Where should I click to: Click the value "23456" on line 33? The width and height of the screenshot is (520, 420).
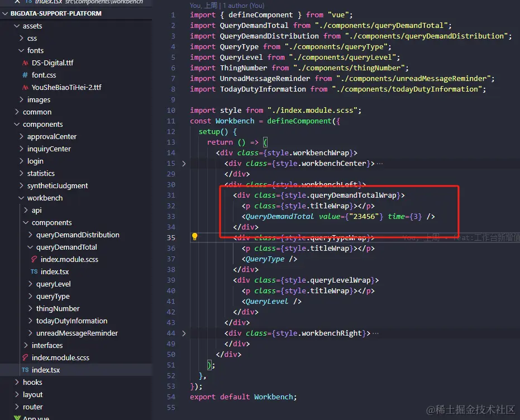tap(364, 217)
